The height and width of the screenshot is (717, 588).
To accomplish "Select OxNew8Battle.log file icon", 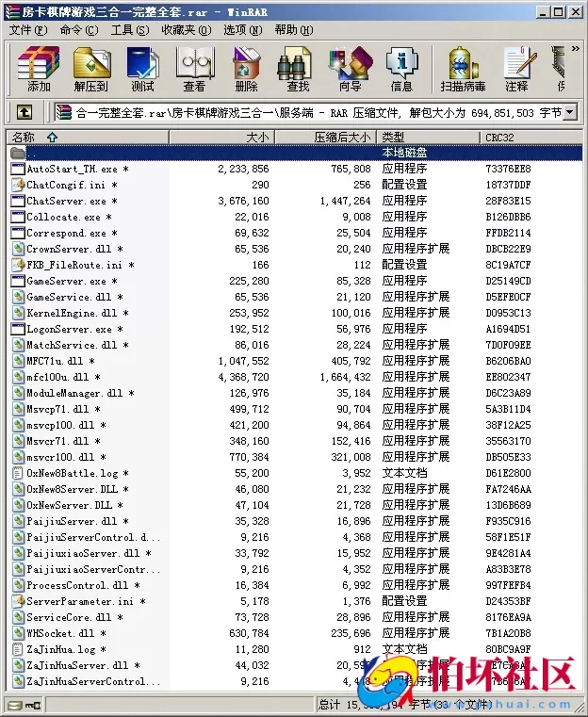I will click(x=18, y=473).
